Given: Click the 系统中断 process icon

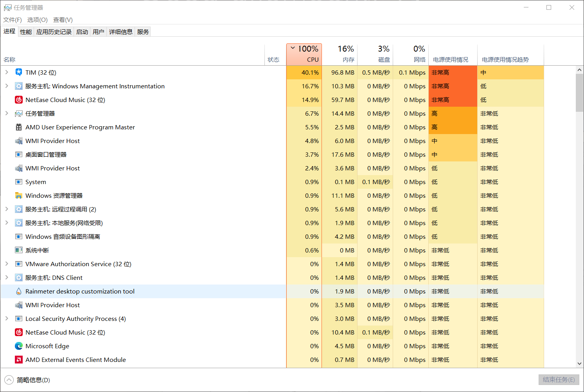Looking at the screenshot, I should click(x=18, y=250).
